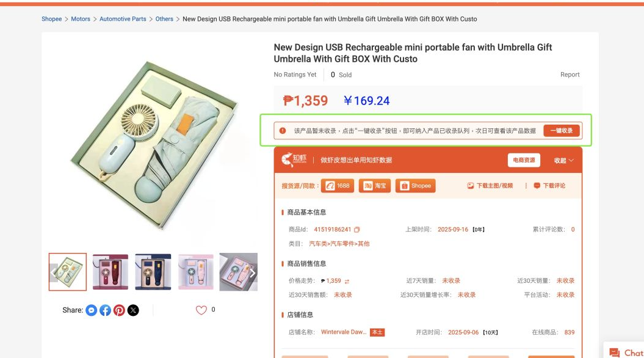
Task: Show the previous thumbnail with the left arrow
Action: 53,272
